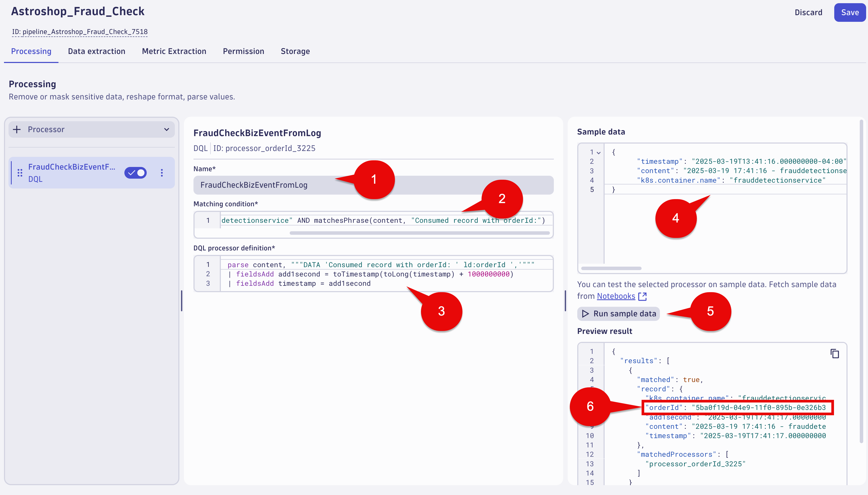The image size is (868, 495).
Task: Click the fieldsAdd timestamp = add1second line
Action: [x=299, y=283]
